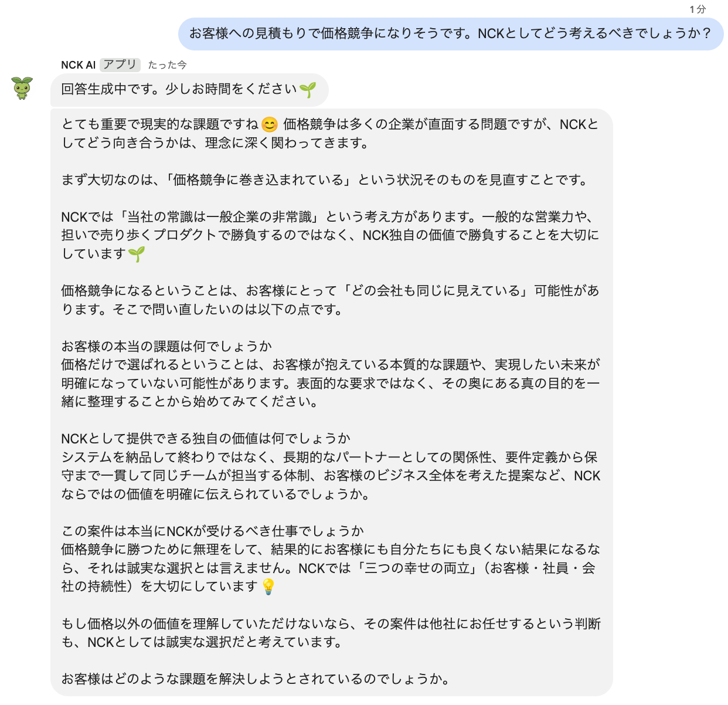Click the seedling emoji in 回答生成中 bubble

click(x=308, y=89)
